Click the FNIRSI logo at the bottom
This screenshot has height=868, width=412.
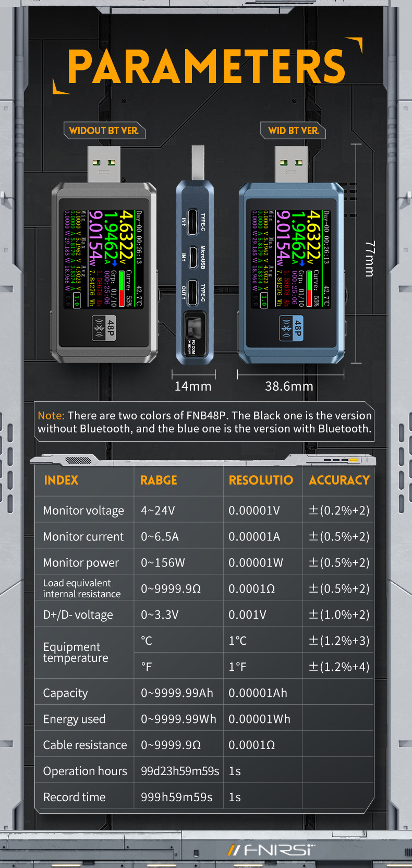click(271, 850)
